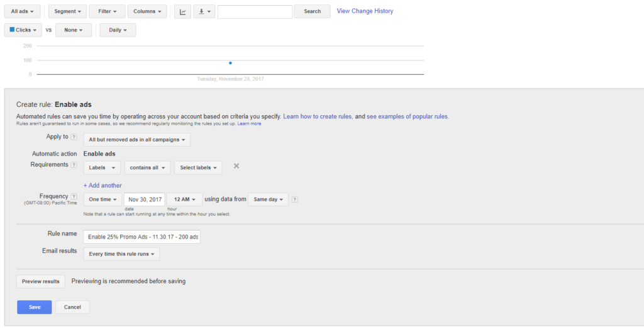The image size is (644, 328).
Task: Open the View Change History link
Action: pyautogui.click(x=365, y=11)
